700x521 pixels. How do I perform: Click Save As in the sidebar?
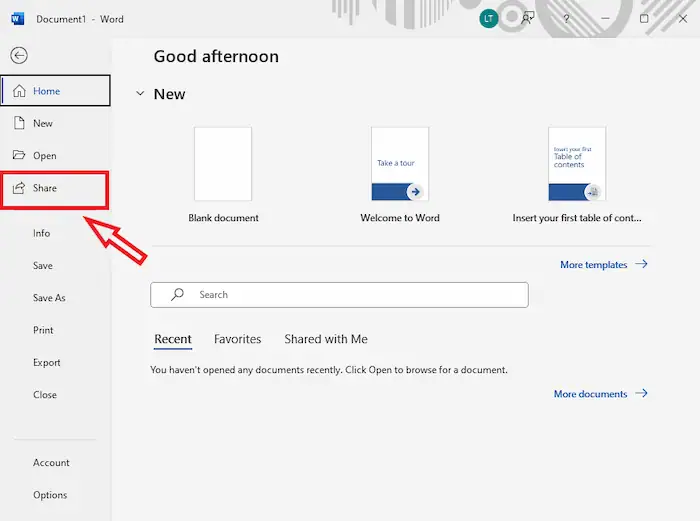tap(49, 298)
